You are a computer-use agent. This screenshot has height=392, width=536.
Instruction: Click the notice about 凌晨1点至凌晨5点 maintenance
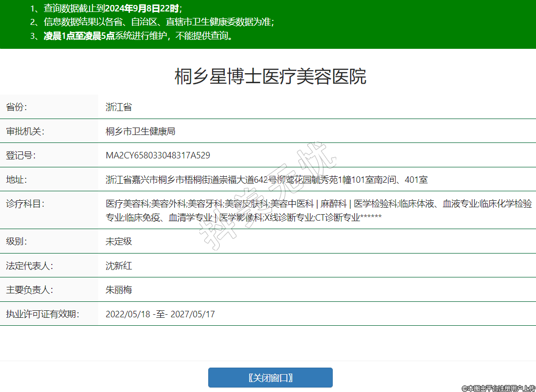pyautogui.click(x=138, y=36)
